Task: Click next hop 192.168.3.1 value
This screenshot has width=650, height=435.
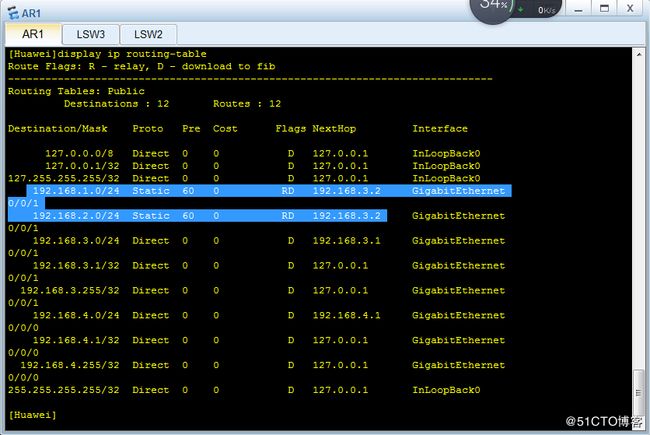Action: tap(347, 241)
